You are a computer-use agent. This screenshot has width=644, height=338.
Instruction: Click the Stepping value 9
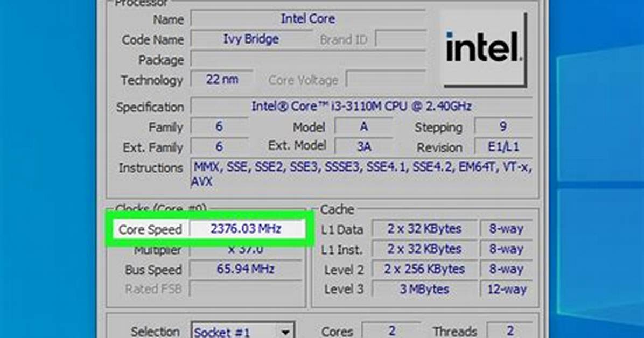click(x=503, y=126)
